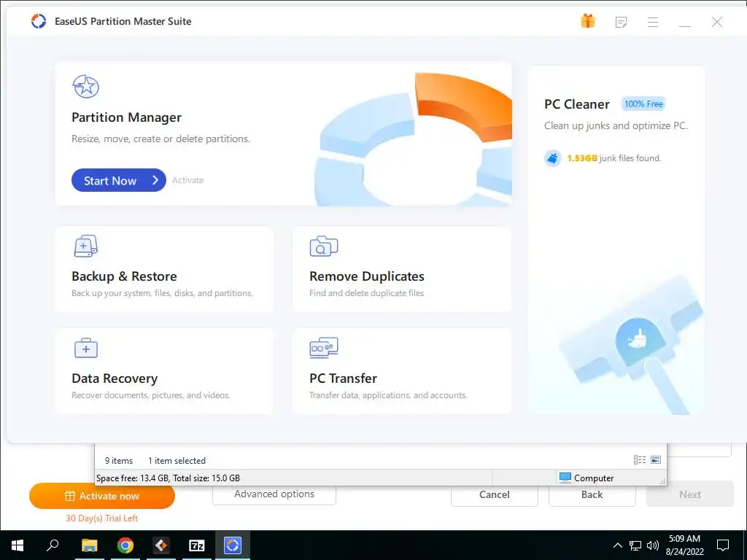Click the blue broom junk files icon
The image size is (747, 560).
tap(553, 157)
